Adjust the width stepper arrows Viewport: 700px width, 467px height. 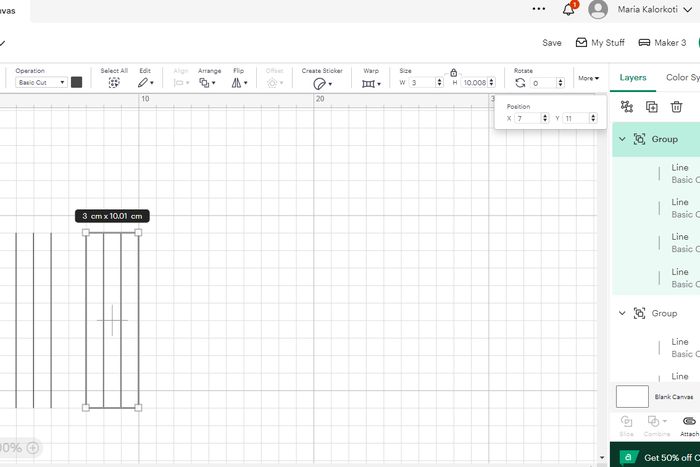pos(439,83)
